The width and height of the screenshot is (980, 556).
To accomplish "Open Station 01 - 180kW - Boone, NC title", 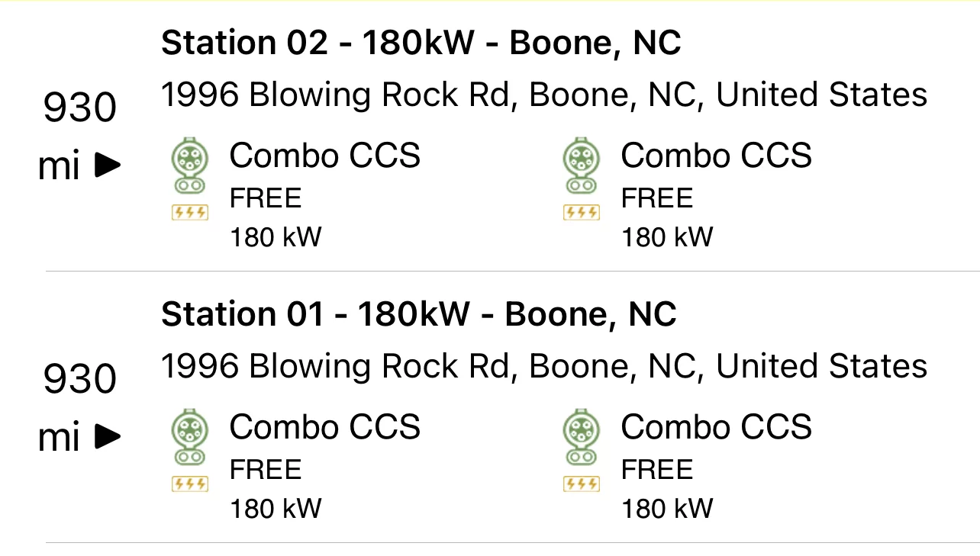I will click(419, 314).
